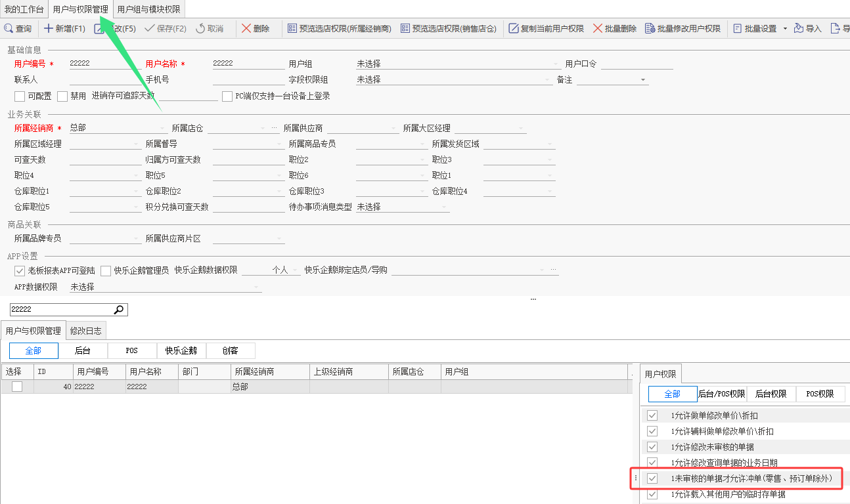
Task: Open the APP数据权限 dropdown
Action: coord(166,287)
